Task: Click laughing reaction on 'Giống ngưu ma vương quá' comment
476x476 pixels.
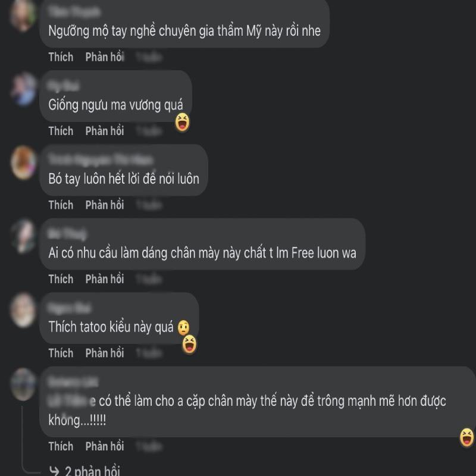Action: click(183, 123)
